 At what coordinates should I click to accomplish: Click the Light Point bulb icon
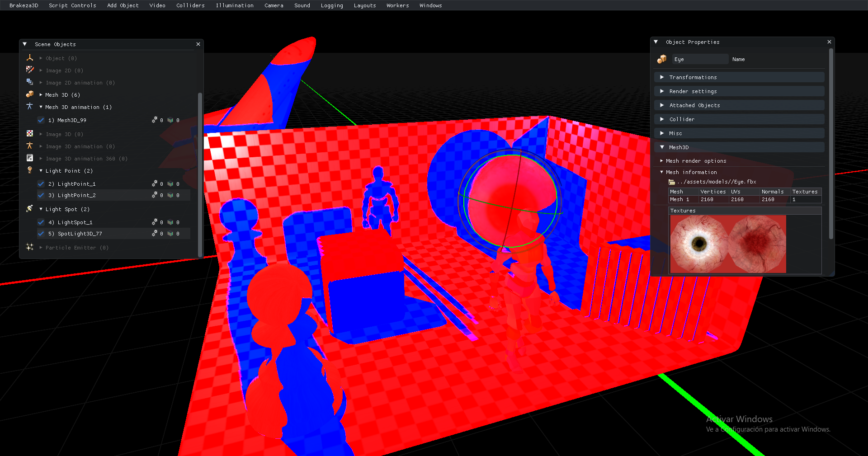point(30,170)
